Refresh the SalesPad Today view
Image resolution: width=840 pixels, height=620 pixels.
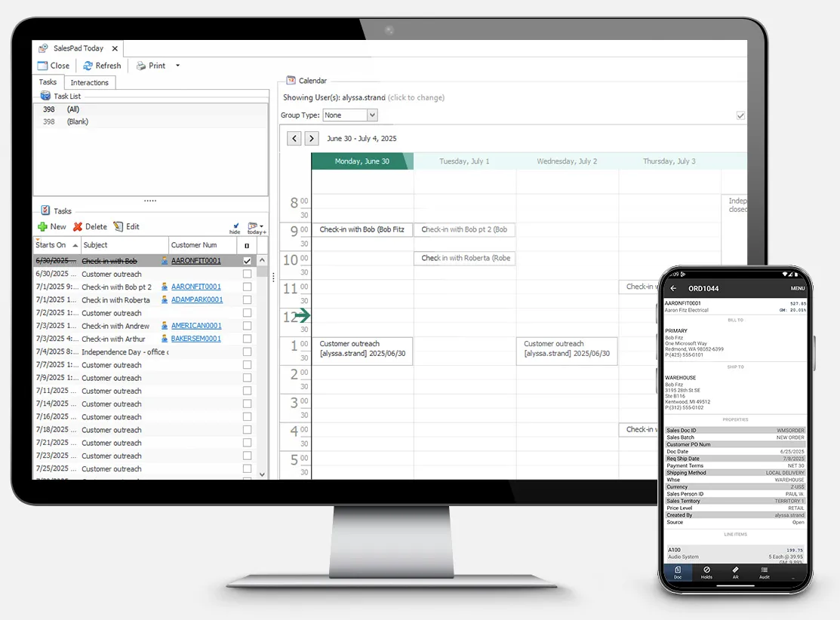[x=102, y=66]
